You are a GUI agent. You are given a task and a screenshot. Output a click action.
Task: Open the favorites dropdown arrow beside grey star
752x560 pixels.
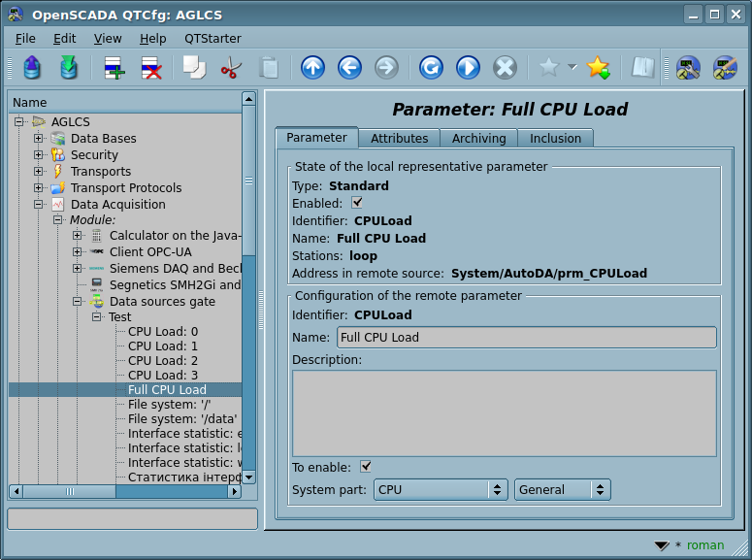(x=572, y=67)
